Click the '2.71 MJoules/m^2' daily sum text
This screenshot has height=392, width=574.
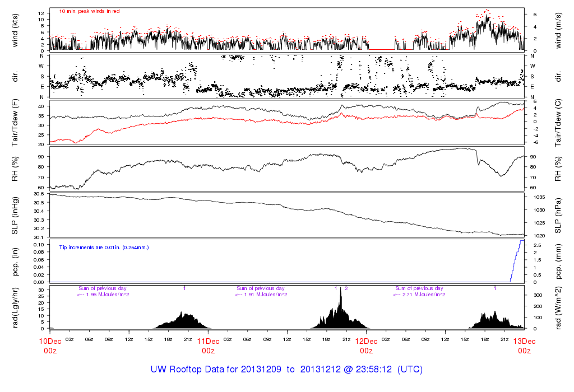[420, 294]
